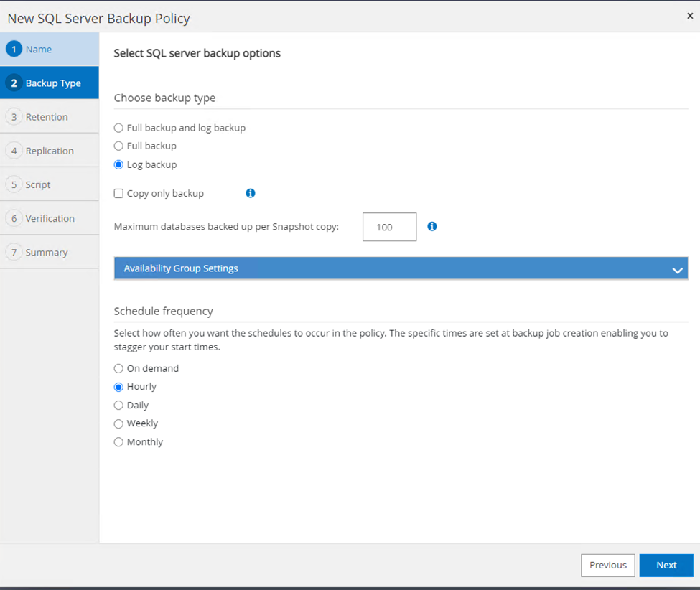
Task: Select Full backup and log backup option
Action: pos(119,128)
